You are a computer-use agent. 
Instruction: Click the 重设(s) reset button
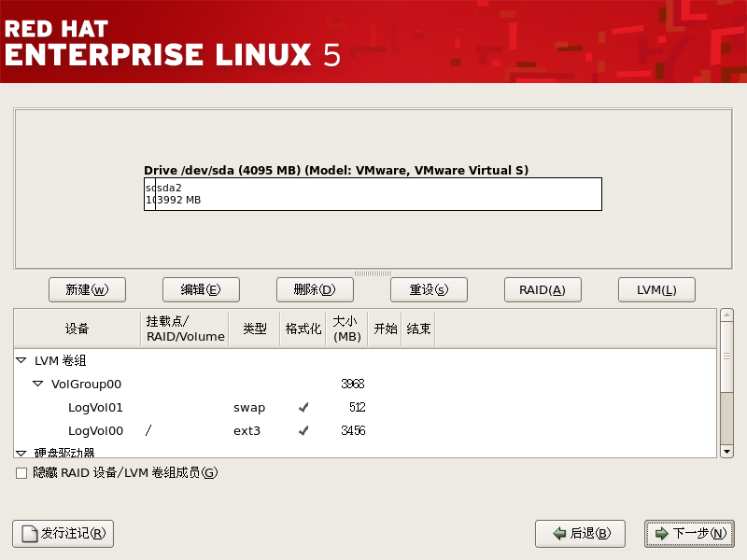click(x=429, y=289)
